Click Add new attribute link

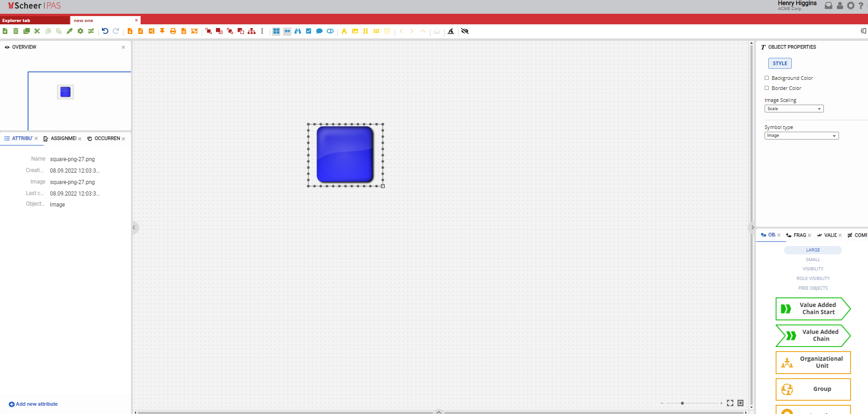pos(33,404)
